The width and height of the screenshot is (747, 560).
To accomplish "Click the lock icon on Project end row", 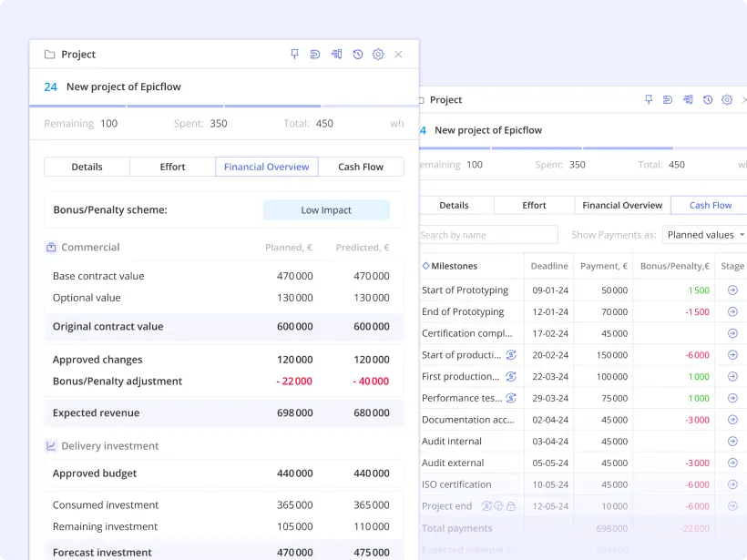I will 511,506.
